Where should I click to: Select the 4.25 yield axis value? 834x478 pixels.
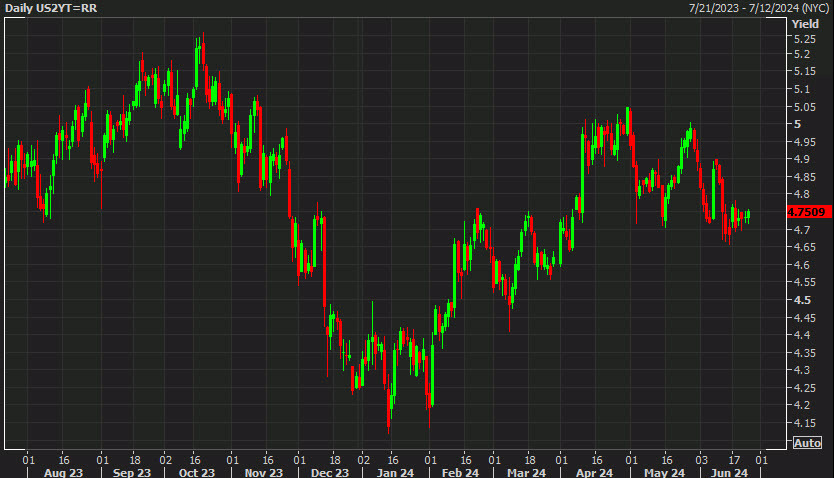pos(805,388)
